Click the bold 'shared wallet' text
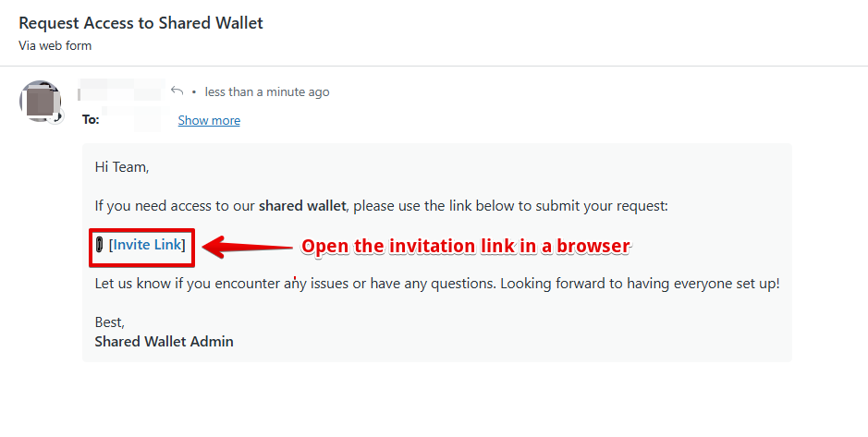 coord(302,206)
